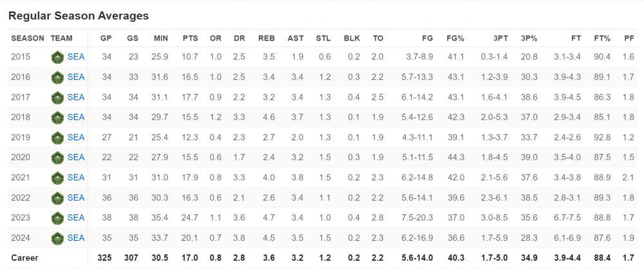Click the team logo in the 2023 row
Image resolution: width=644 pixels, height=271 pixels.
[57, 218]
